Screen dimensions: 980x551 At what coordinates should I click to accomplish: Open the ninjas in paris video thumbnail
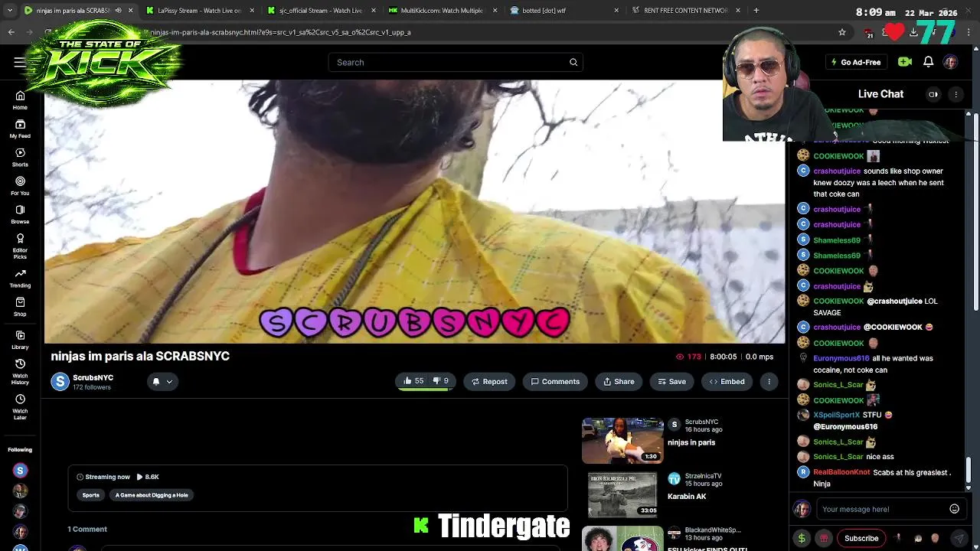click(x=622, y=441)
